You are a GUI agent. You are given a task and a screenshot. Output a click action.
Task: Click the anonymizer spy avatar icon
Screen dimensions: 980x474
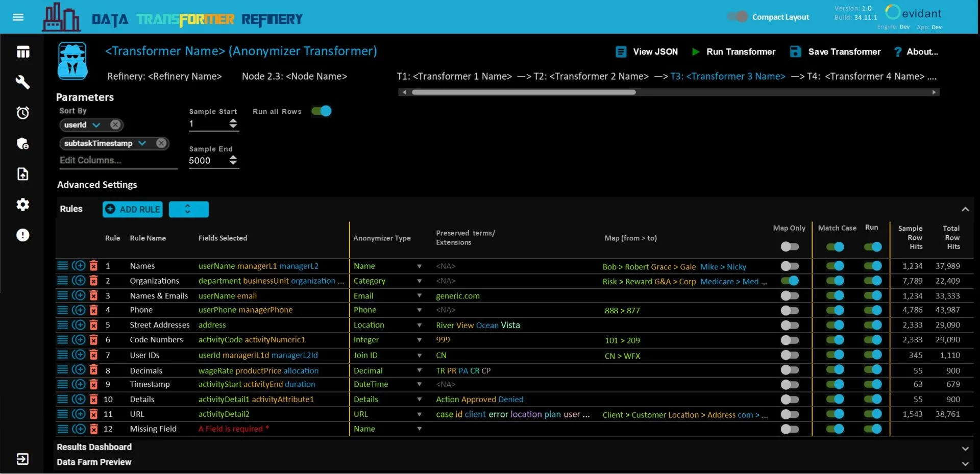[72, 61]
